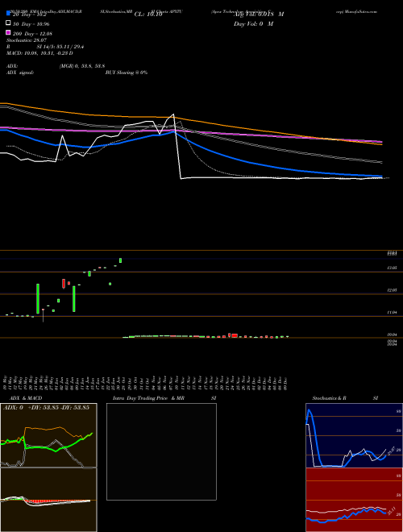Select the '50 Day = 10.96' label
The height and width of the screenshot is (532, 403).
point(31,24)
